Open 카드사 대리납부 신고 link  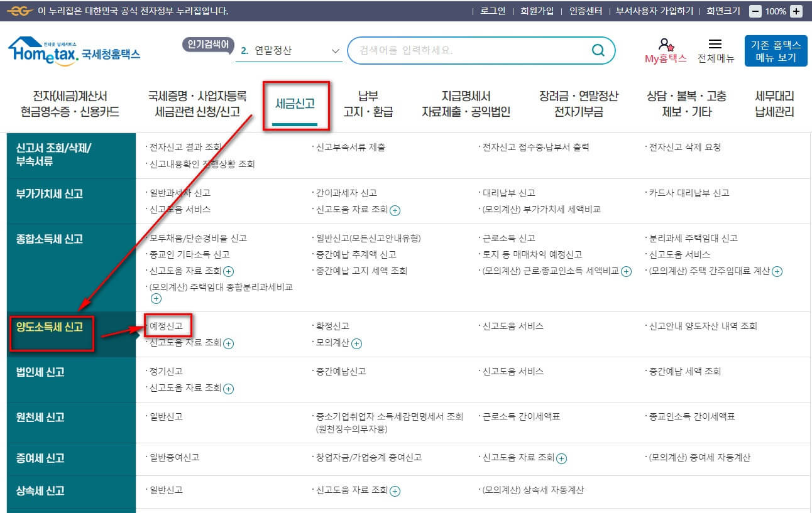689,193
